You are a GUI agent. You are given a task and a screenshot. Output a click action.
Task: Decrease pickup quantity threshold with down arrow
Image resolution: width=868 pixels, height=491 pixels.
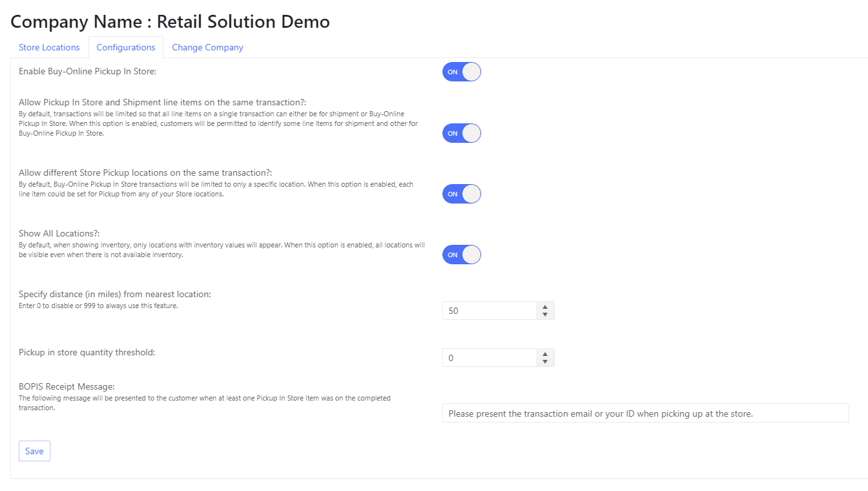[x=544, y=361]
